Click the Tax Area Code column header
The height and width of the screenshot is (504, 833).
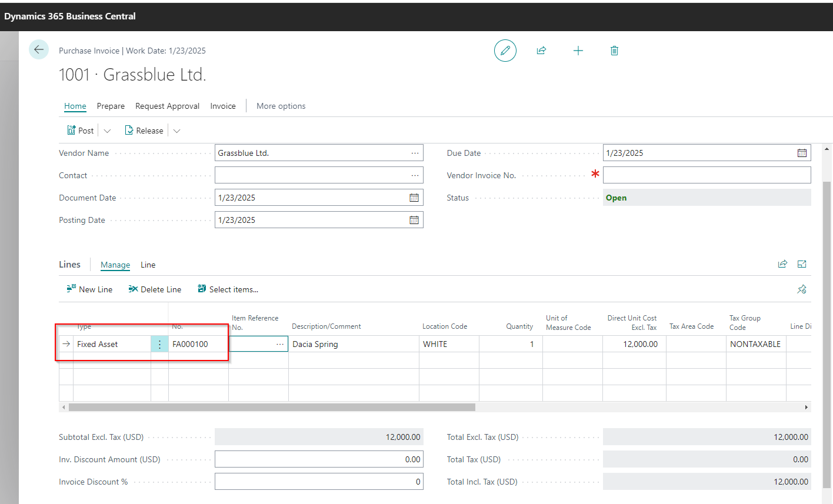tap(691, 326)
